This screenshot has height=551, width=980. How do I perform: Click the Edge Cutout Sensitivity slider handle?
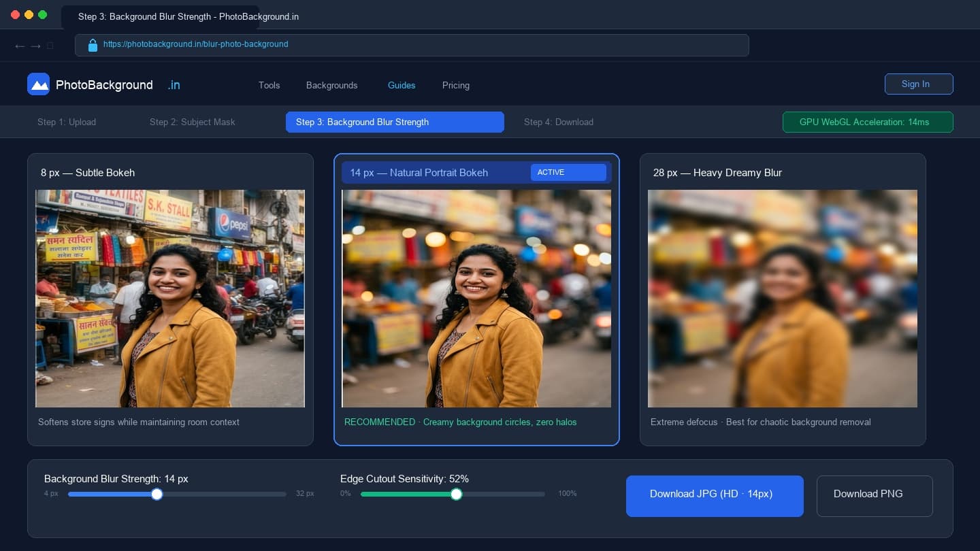pos(456,494)
